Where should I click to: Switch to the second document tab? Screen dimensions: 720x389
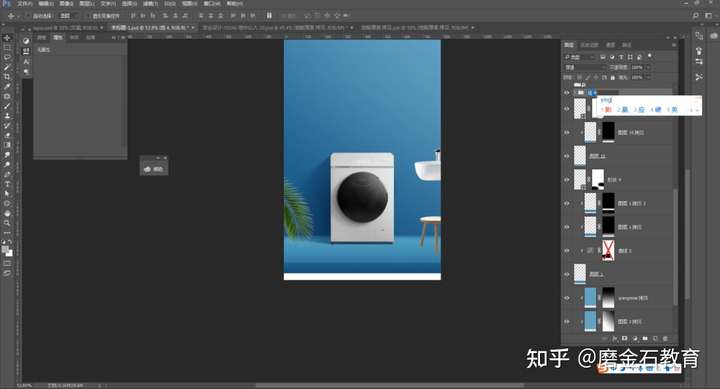[152, 28]
